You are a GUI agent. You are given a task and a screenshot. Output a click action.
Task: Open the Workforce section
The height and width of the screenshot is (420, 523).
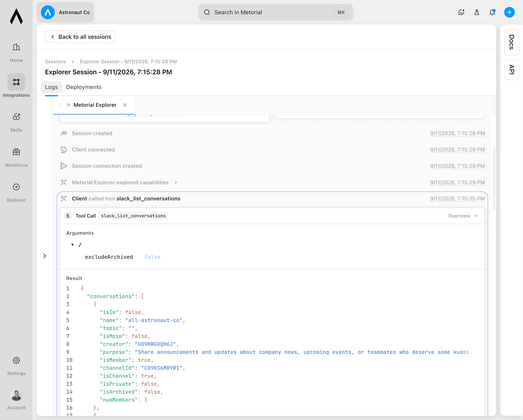click(x=16, y=157)
